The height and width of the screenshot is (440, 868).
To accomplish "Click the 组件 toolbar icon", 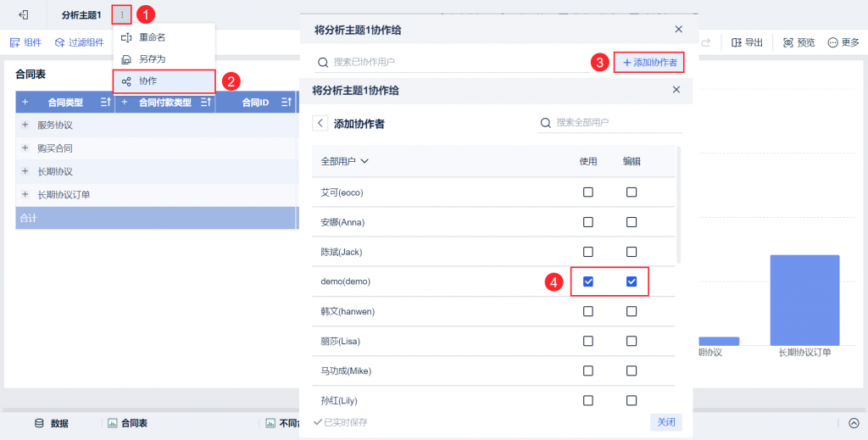I will (x=15, y=42).
